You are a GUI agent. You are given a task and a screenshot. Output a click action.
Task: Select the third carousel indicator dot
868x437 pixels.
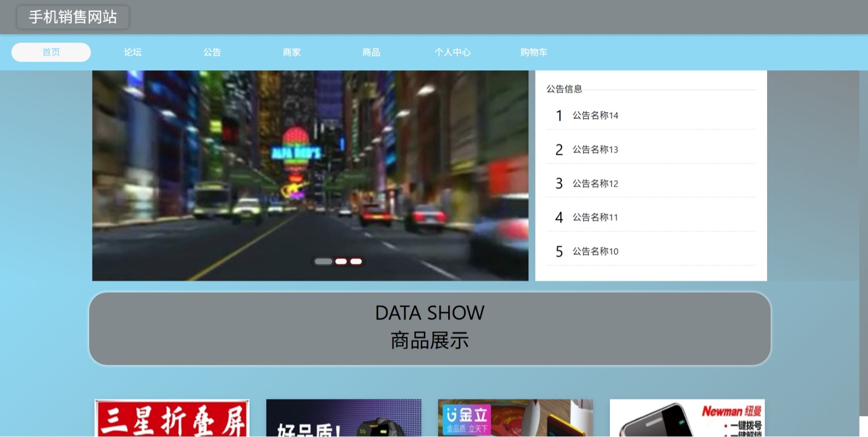[356, 261]
